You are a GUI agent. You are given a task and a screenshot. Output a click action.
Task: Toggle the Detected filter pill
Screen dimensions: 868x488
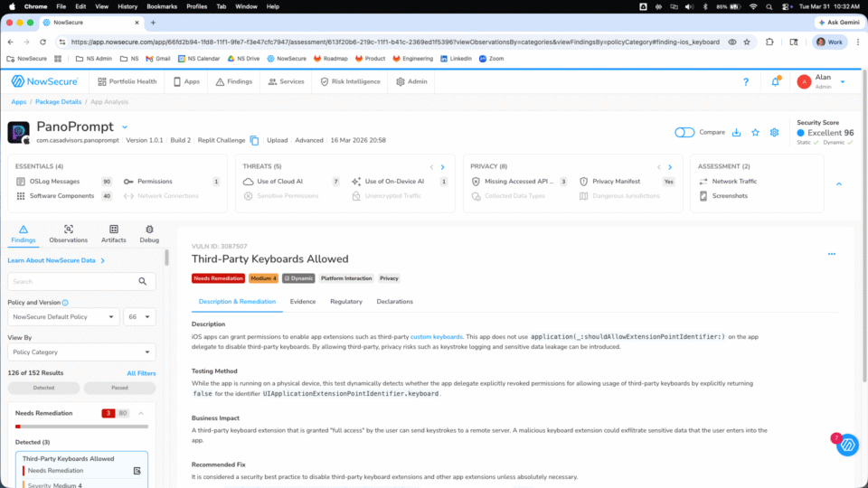pyautogui.click(x=43, y=388)
